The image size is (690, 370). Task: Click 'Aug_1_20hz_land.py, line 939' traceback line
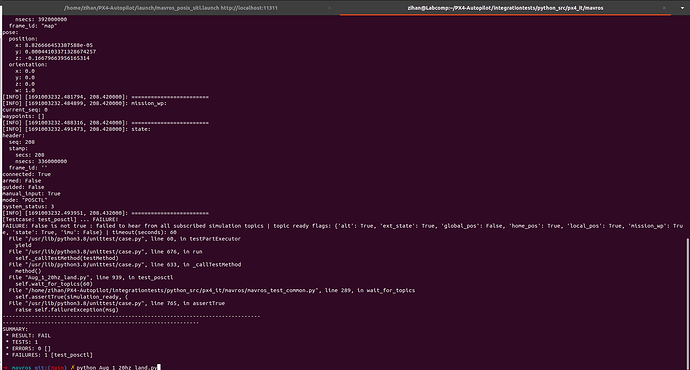coord(91,278)
